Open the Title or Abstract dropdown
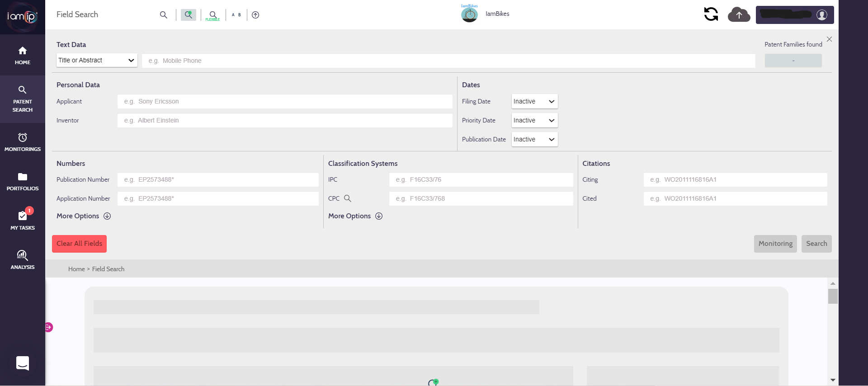The width and height of the screenshot is (868, 386). pyautogui.click(x=97, y=60)
